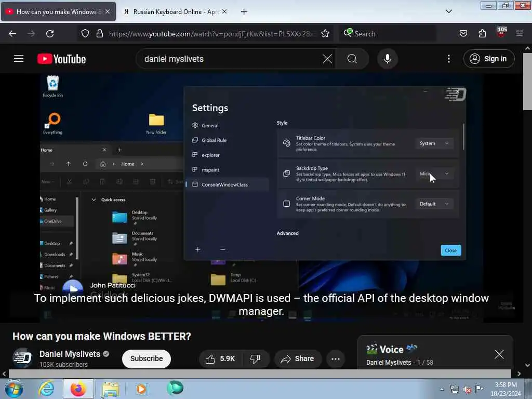
Task: Click the video title text
Action: click(102, 336)
